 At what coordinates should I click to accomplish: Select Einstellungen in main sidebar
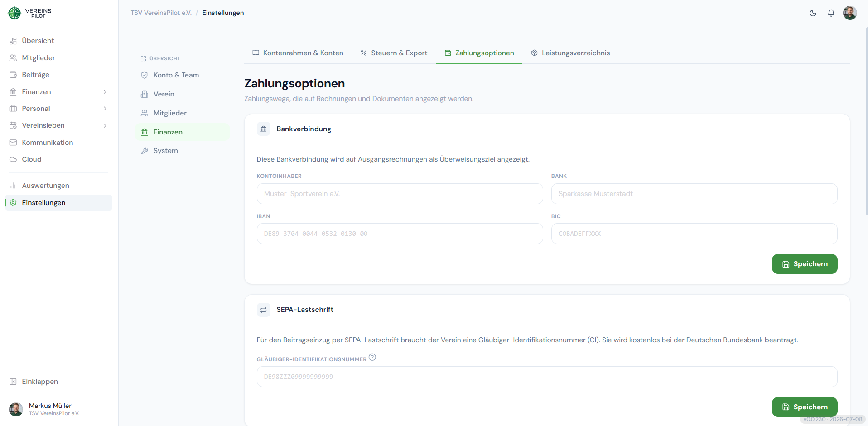click(x=59, y=203)
